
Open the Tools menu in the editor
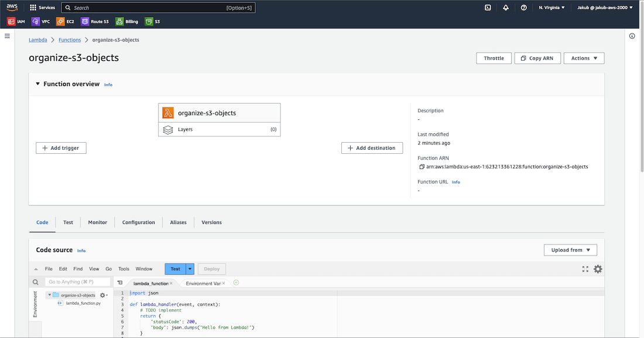coord(124,269)
